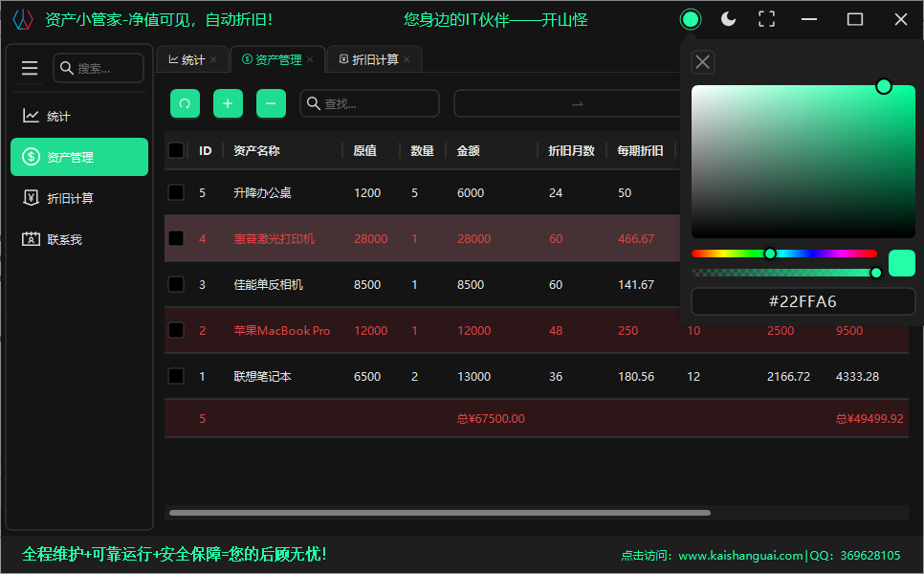This screenshot has width=924, height=574.
Task: Check the 佳能单反相机 row checkbox
Action: point(176,285)
